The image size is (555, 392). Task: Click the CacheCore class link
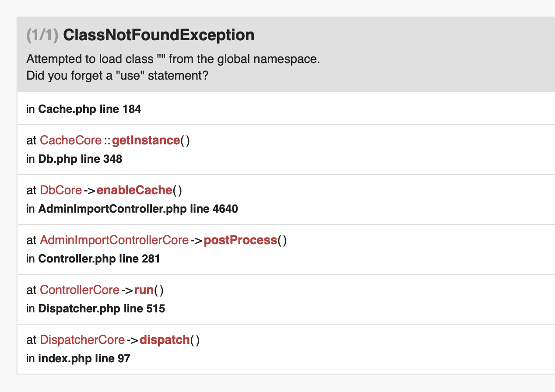click(70, 140)
